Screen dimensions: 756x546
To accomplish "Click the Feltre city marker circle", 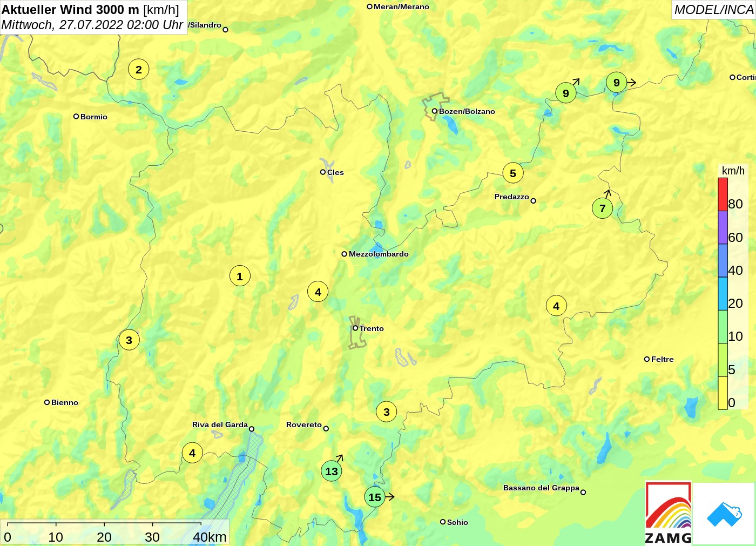I will pyautogui.click(x=647, y=359).
